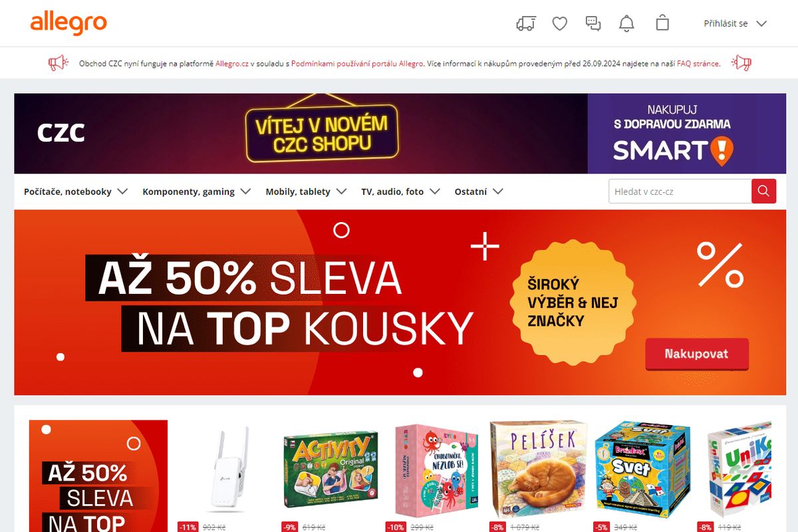This screenshot has width=798, height=532.
Task: Open the shopping bag cart icon
Action: pyautogui.click(x=662, y=23)
